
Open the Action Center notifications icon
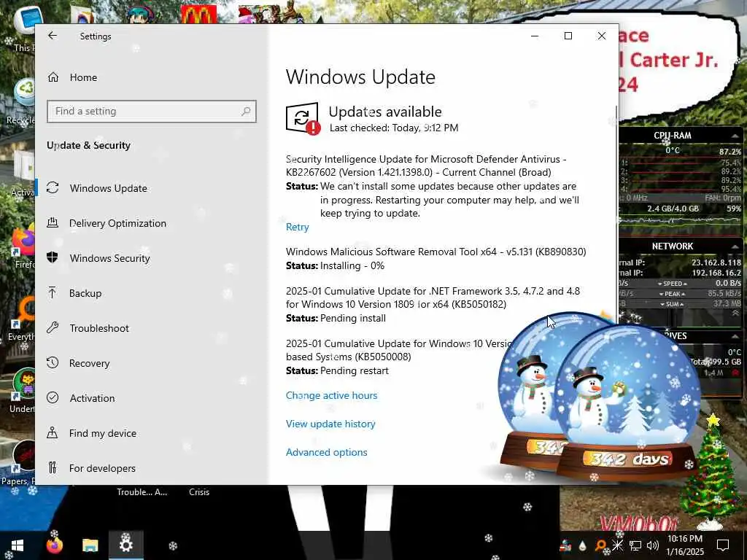pyautogui.click(x=723, y=545)
